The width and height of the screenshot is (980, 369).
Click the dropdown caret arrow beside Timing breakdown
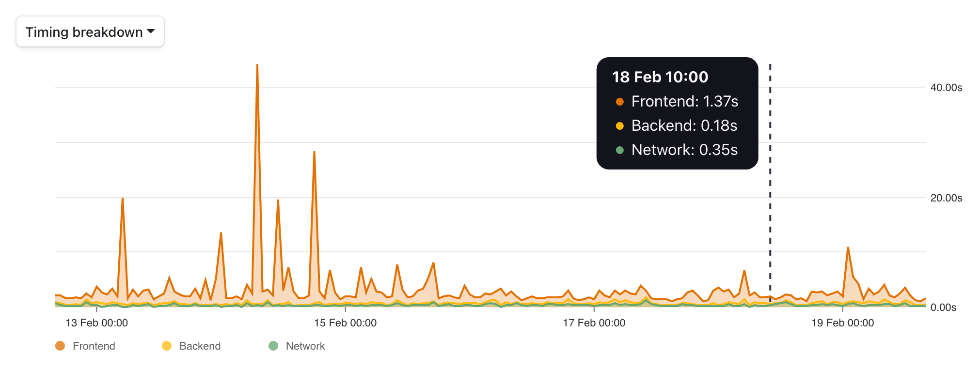point(151,31)
